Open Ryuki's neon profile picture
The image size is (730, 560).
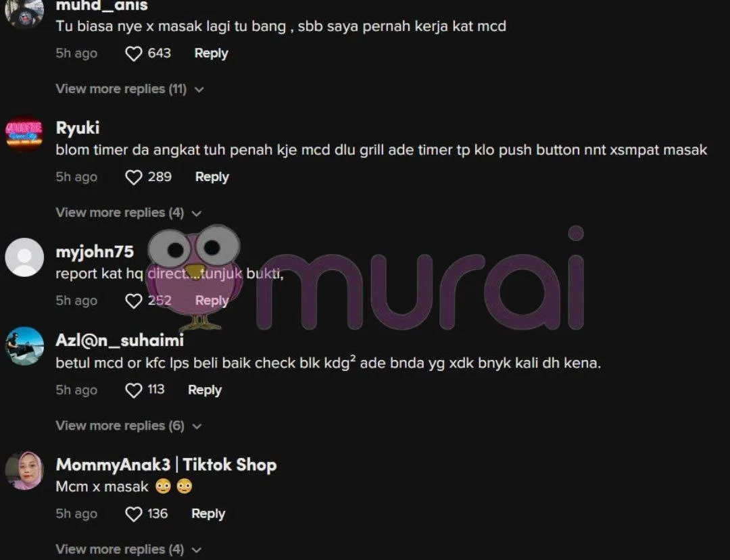(x=24, y=133)
